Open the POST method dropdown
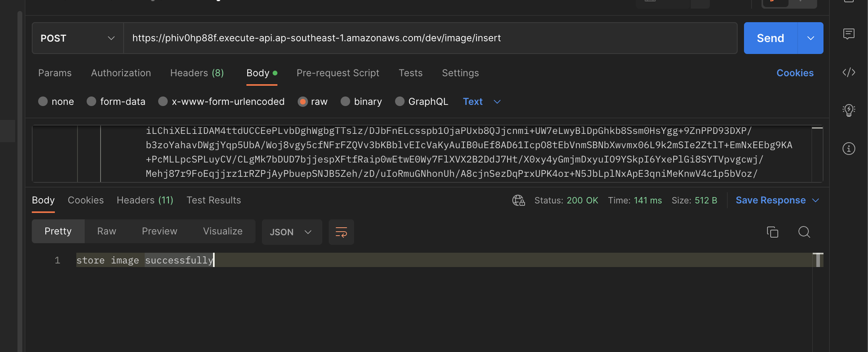This screenshot has height=352, width=868. point(77,38)
